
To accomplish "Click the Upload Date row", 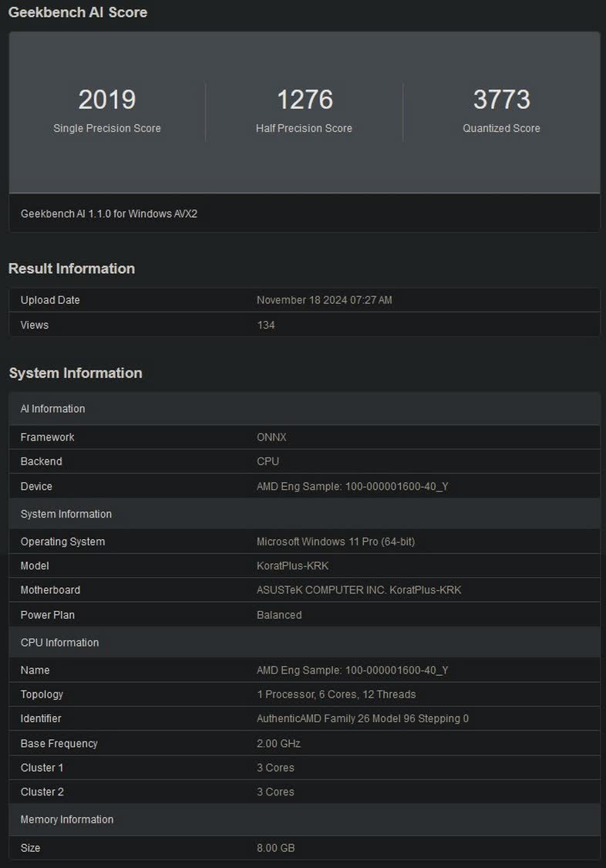I will [x=305, y=300].
